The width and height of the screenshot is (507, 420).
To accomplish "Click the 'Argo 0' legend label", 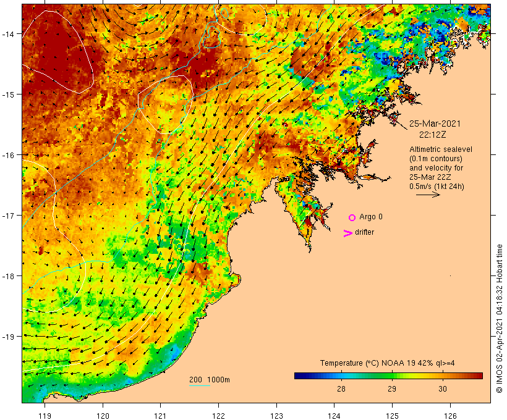I will [x=371, y=217].
